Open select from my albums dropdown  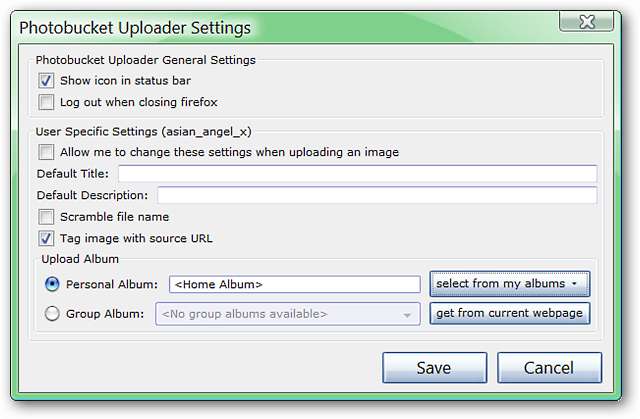[x=509, y=284]
